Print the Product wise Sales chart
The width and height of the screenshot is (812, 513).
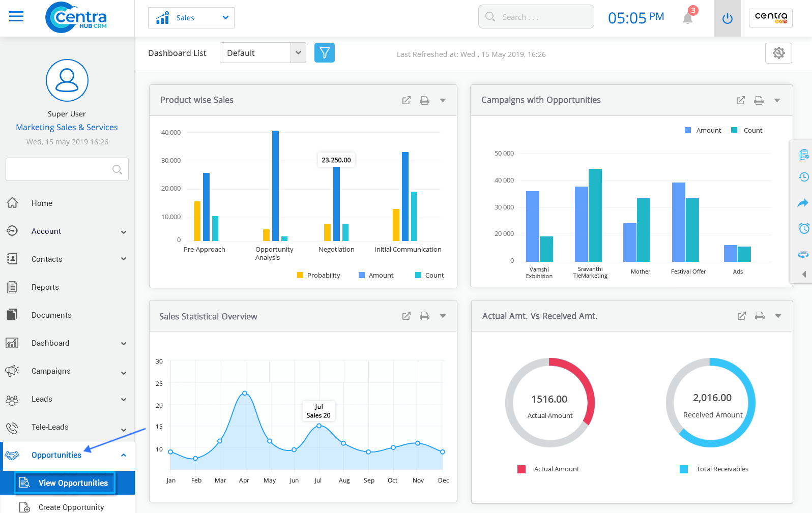pyautogui.click(x=424, y=101)
